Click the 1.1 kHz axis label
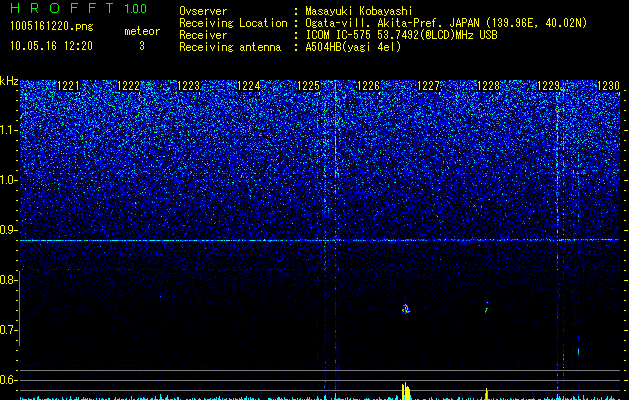Image resolution: width=629 pixels, height=400 pixels. 8,130
